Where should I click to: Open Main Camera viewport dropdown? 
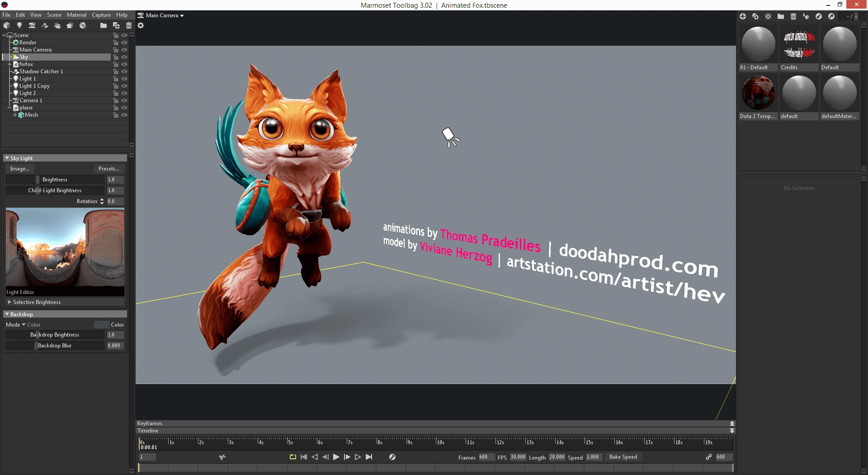coord(161,15)
